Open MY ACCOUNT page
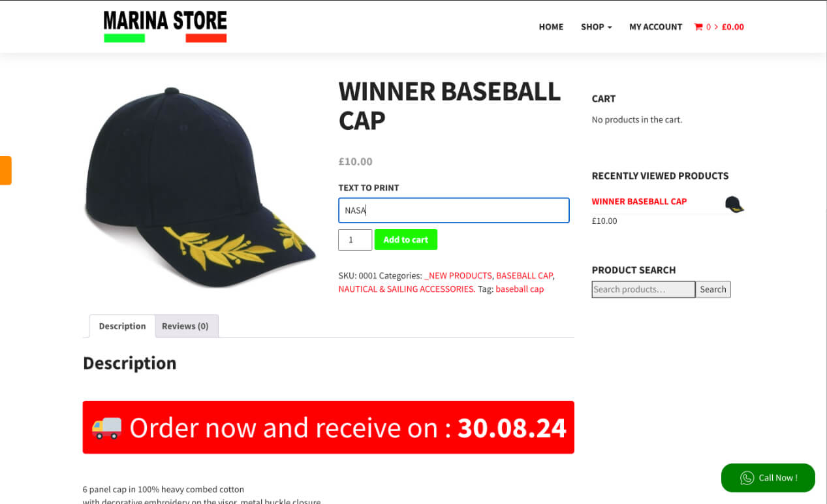 click(655, 27)
